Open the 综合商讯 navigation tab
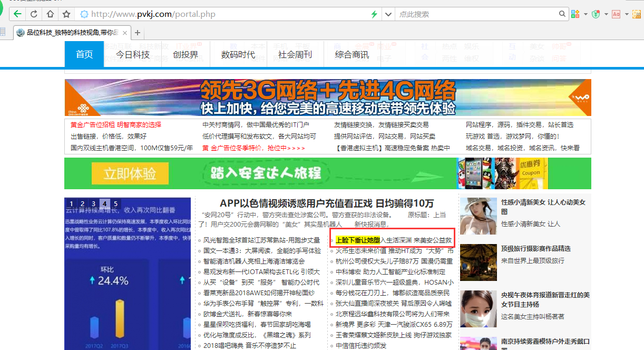The width and height of the screenshot is (644, 350). [352, 54]
